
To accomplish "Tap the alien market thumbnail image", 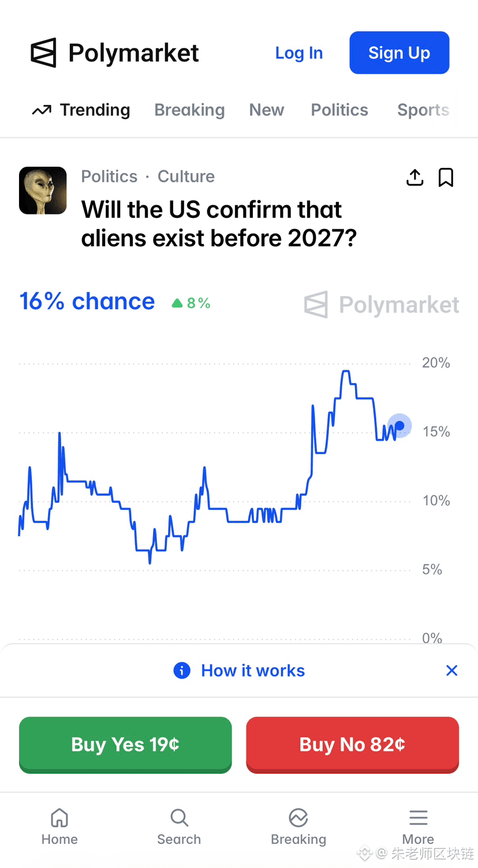I will point(43,190).
